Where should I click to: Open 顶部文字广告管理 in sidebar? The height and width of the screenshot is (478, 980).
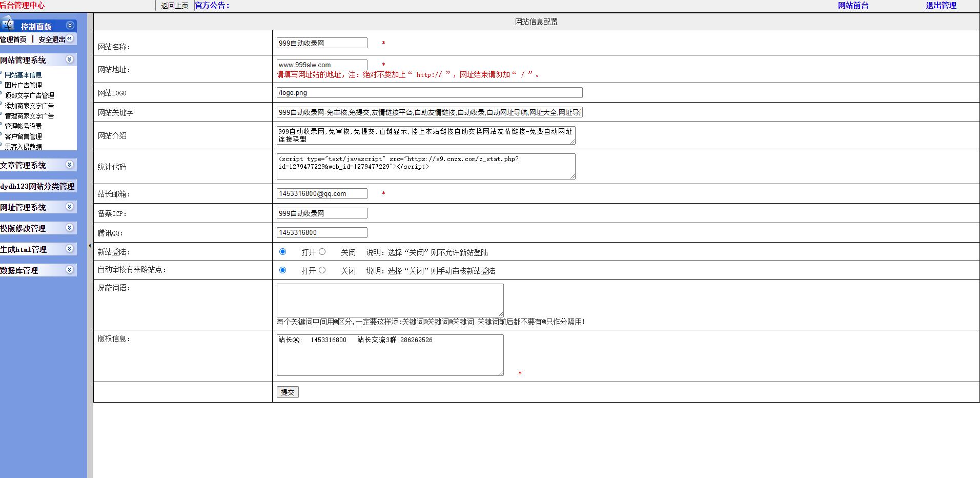click(x=29, y=95)
